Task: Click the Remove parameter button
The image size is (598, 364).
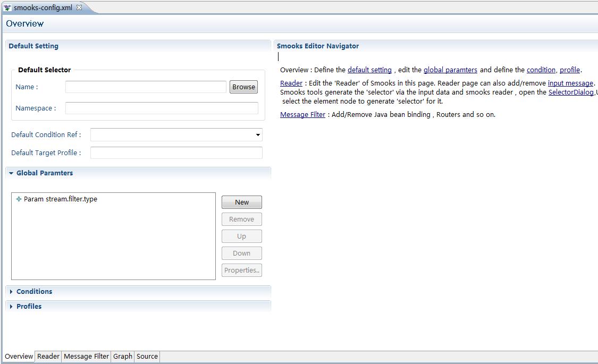Action: point(242,219)
